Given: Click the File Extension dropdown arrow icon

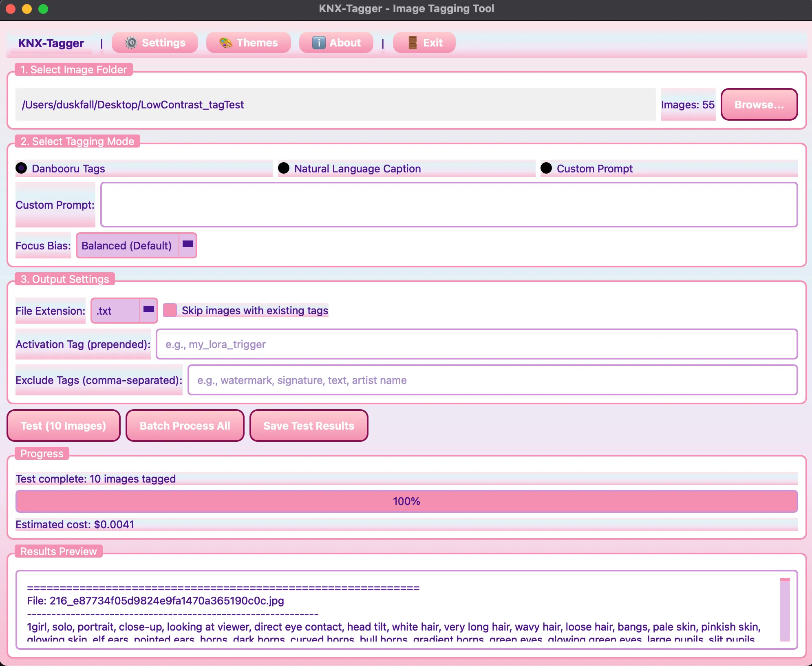Looking at the screenshot, I should pos(149,310).
